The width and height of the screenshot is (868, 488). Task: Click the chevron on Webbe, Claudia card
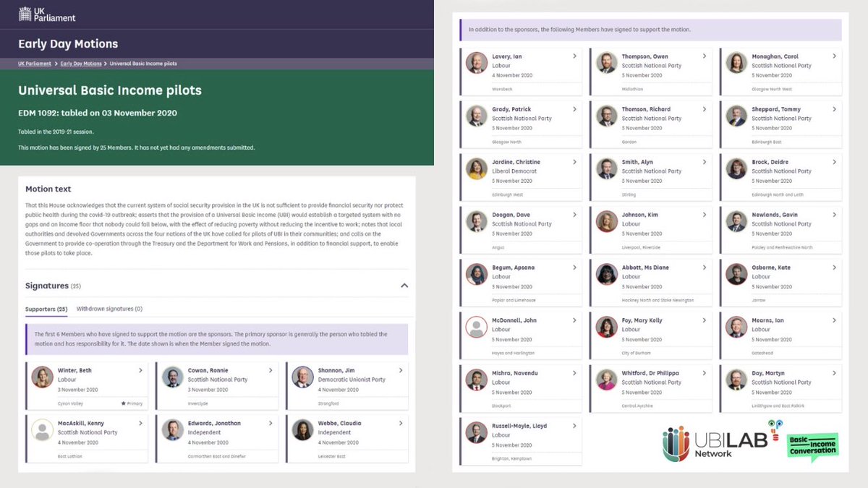pos(401,423)
